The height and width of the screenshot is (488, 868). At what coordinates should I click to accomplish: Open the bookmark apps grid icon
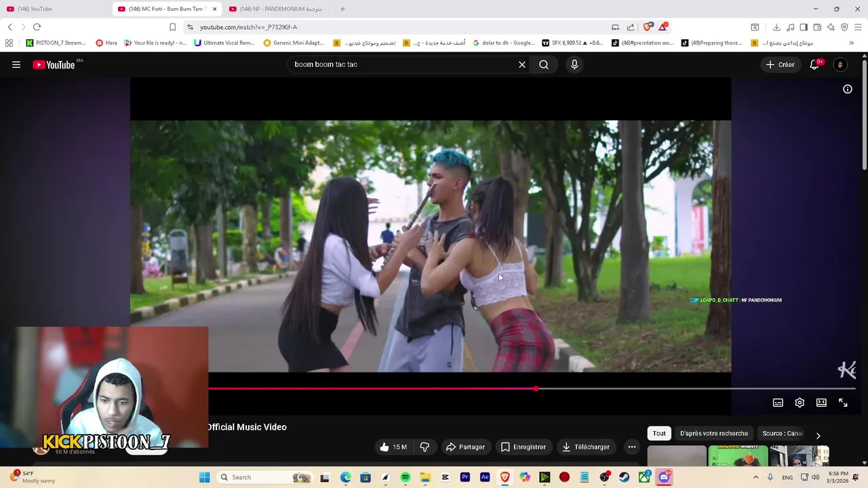click(9, 43)
